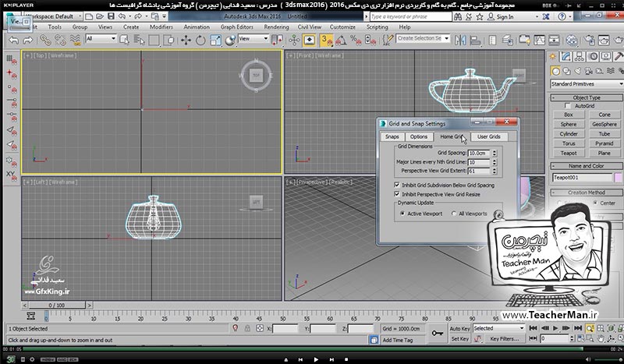Screen dimensions: 624x364
Task: Collapse the Name and Color rollout
Action: (x=587, y=166)
